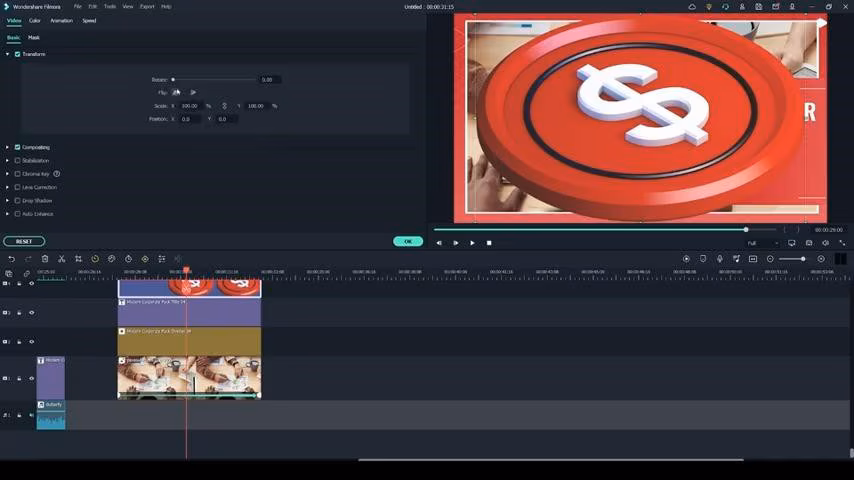The image size is (854, 480).
Task: Switch to the Color tab
Action: tap(35, 21)
